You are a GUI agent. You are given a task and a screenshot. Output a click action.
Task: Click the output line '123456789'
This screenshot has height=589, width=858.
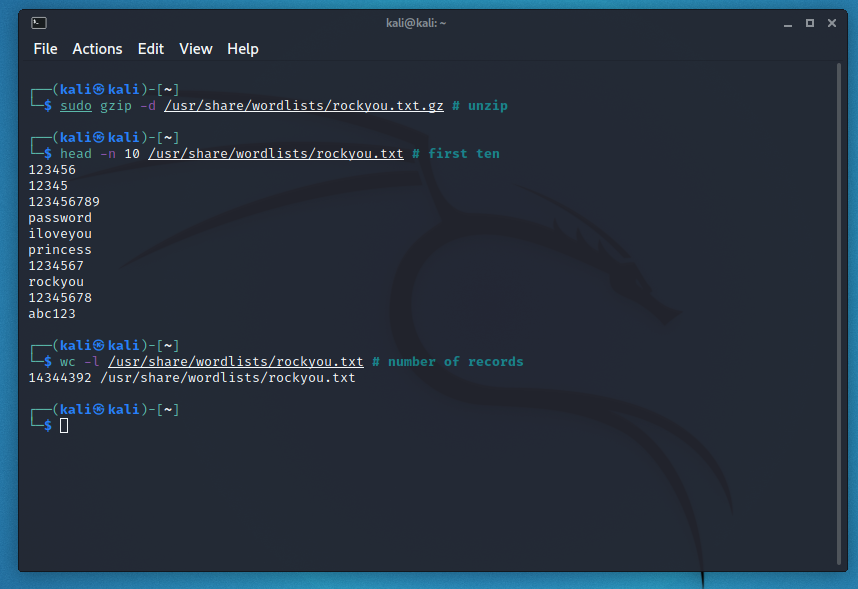(64, 201)
